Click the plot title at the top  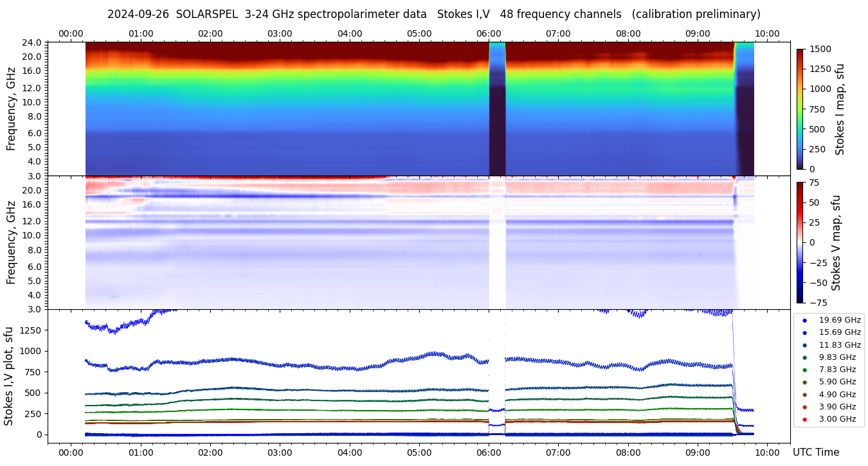tap(433, 14)
